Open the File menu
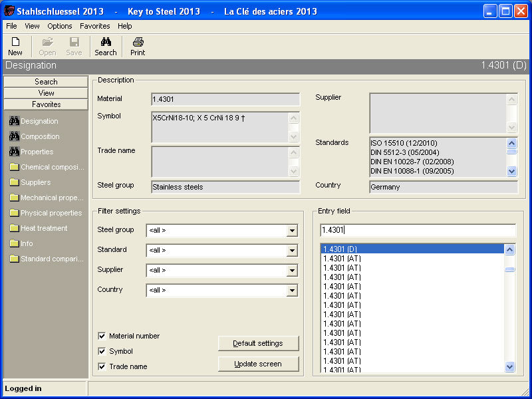The width and height of the screenshot is (532, 399). coord(11,26)
